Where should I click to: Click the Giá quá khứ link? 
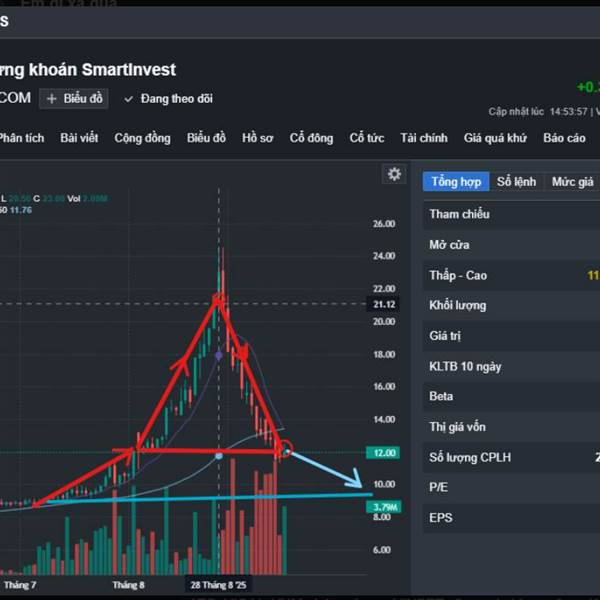[x=495, y=138]
